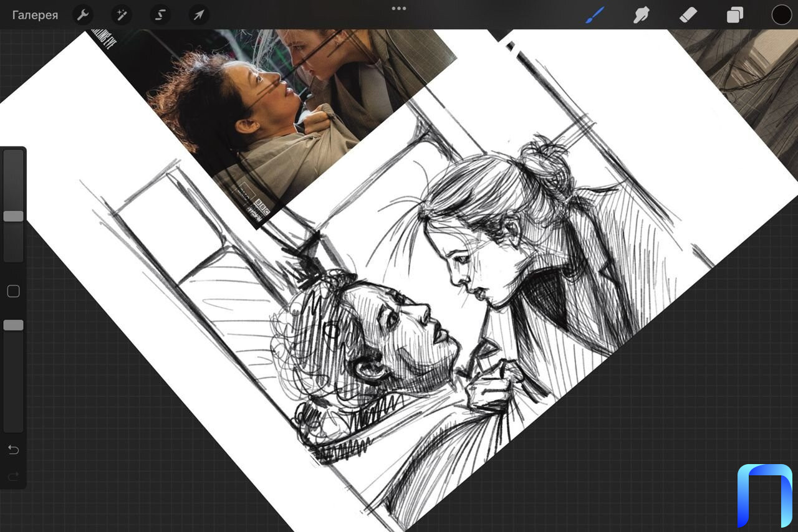Select the Eraser tool
Viewport: 798px width, 532px height.
[x=688, y=15]
